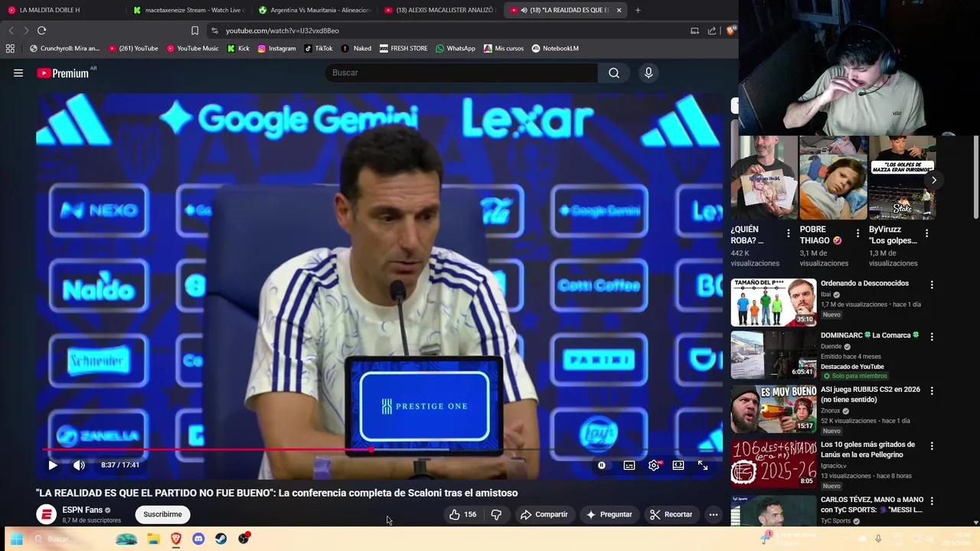Open the Windows Start menu
The image size is (980, 551).
16,539
